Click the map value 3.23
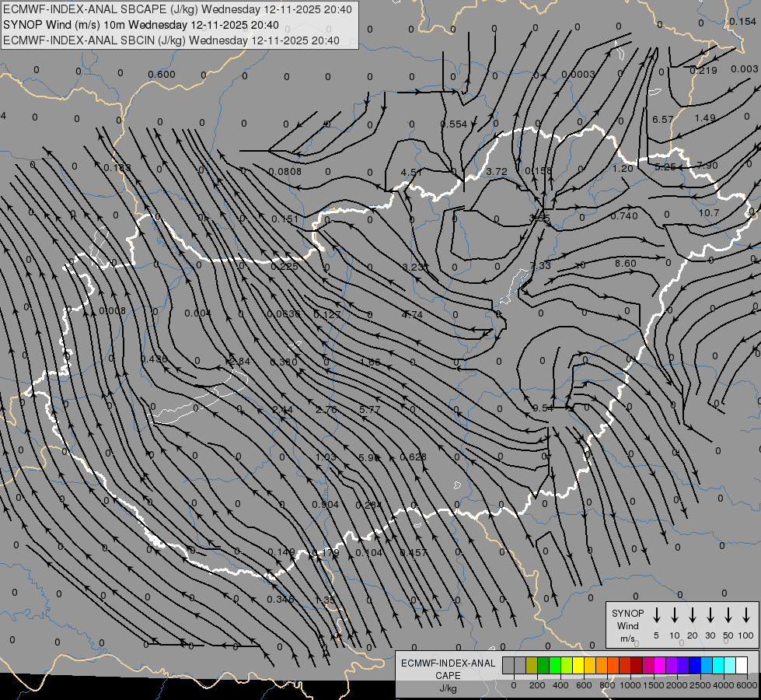This screenshot has width=761, height=700. [x=413, y=268]
